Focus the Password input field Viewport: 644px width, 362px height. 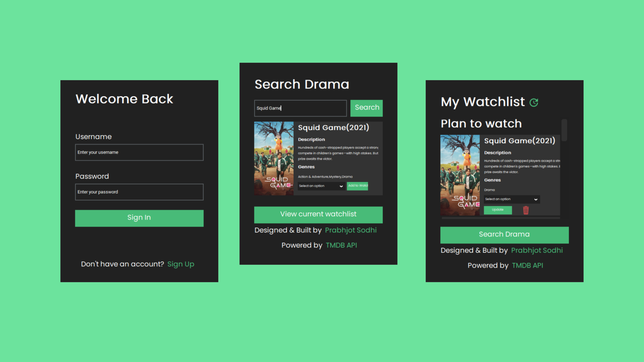pos(139,192)
